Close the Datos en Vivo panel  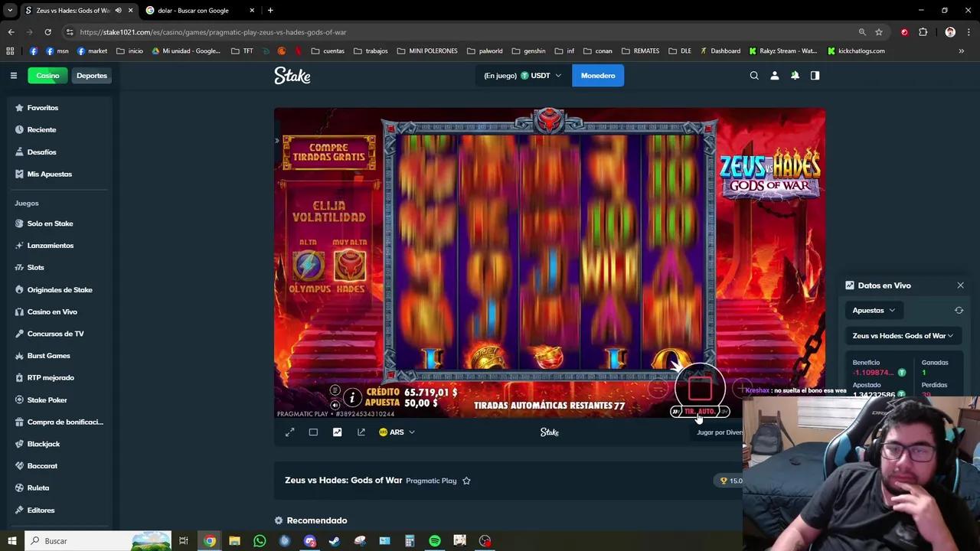pos(960,285)
